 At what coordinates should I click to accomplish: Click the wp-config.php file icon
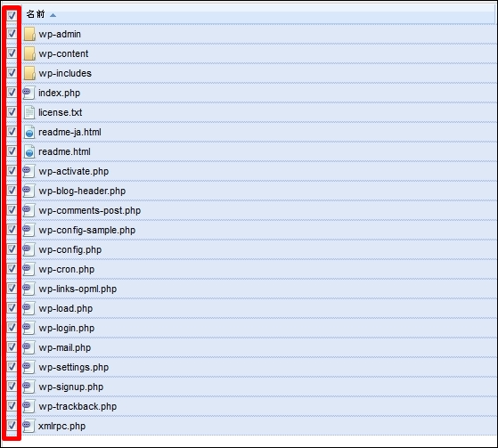(29, 250)
